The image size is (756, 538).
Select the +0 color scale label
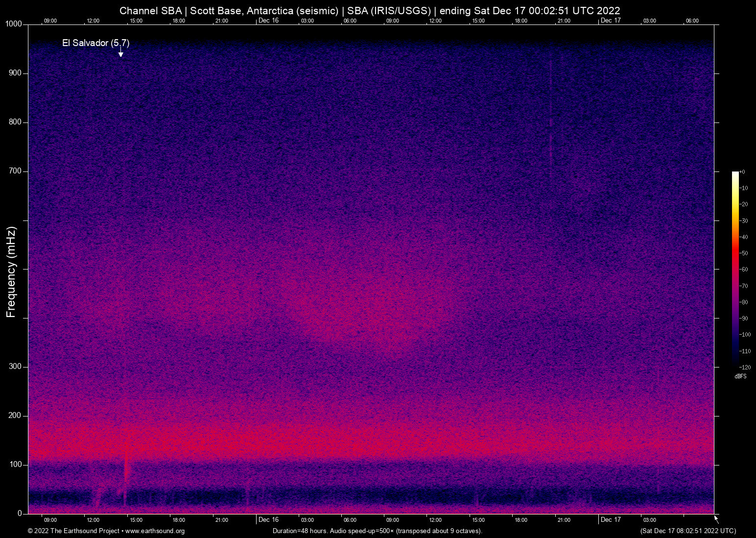coord(742,172)
